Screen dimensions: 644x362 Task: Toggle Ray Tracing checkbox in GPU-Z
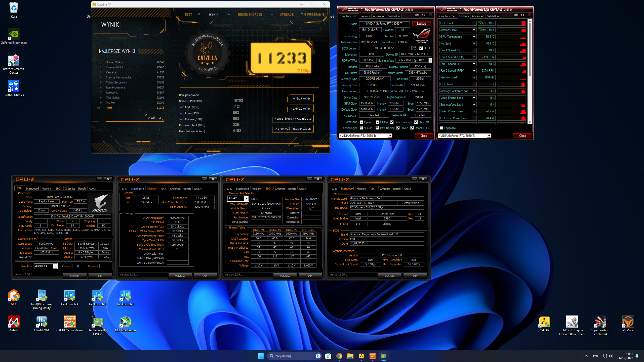click(x=377, y=128)
